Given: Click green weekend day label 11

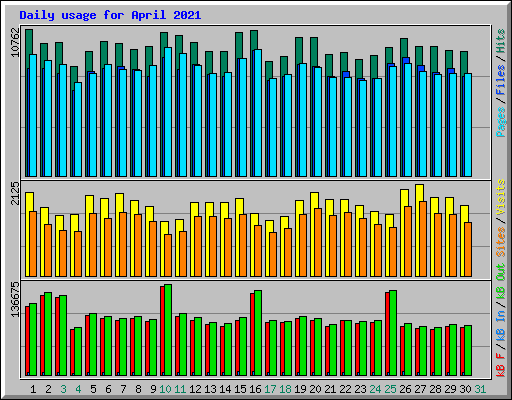Looking at the screenshot, I should click(180, 389).
